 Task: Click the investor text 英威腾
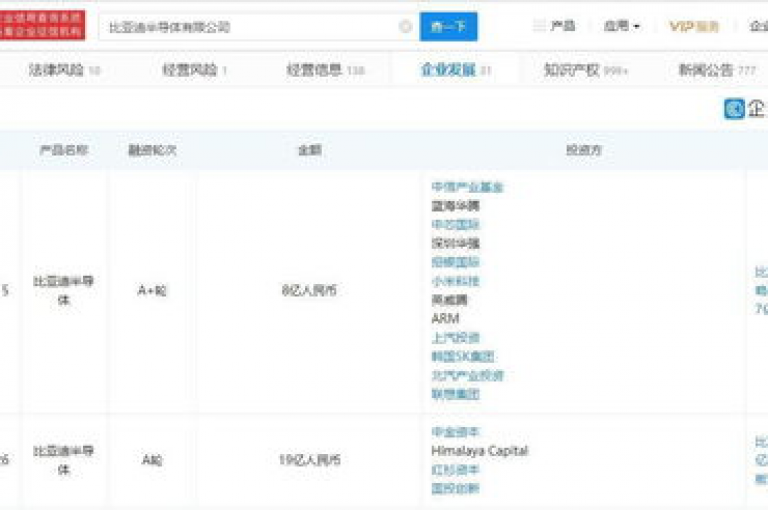coord(450,300)
